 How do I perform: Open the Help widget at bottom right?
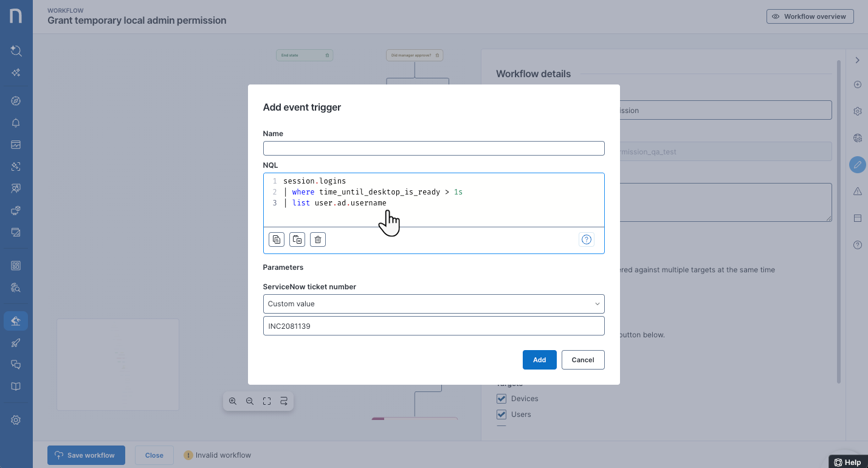click(848, 462)
